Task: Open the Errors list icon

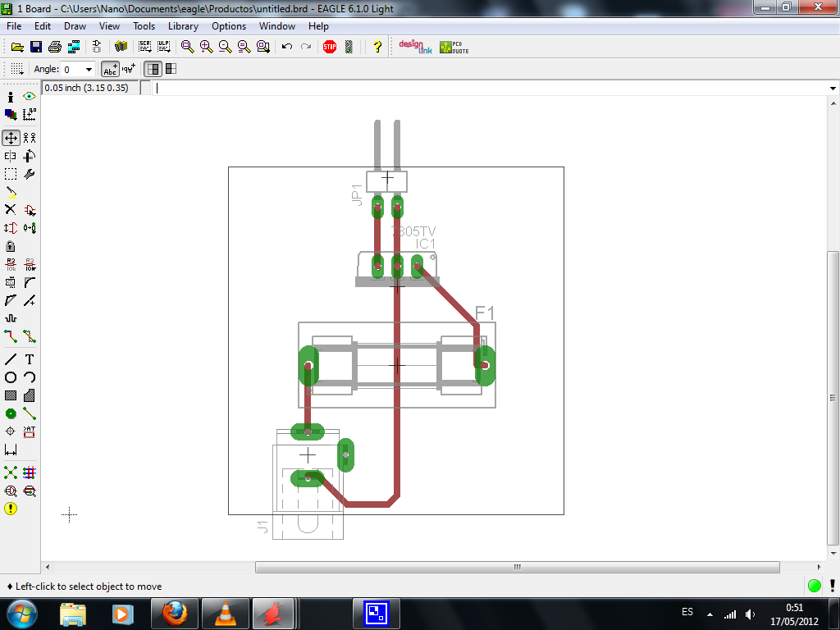Action: tap(11, 509)
